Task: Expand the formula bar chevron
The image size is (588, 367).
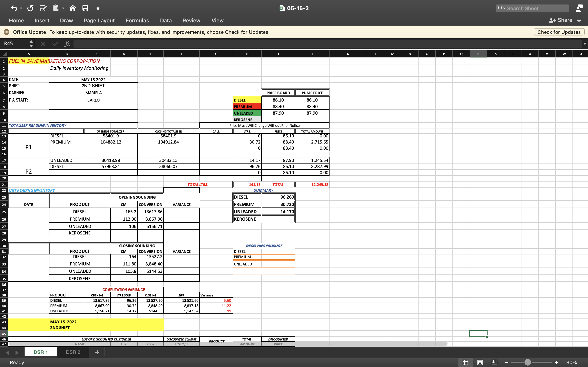Action: (585, 44)
